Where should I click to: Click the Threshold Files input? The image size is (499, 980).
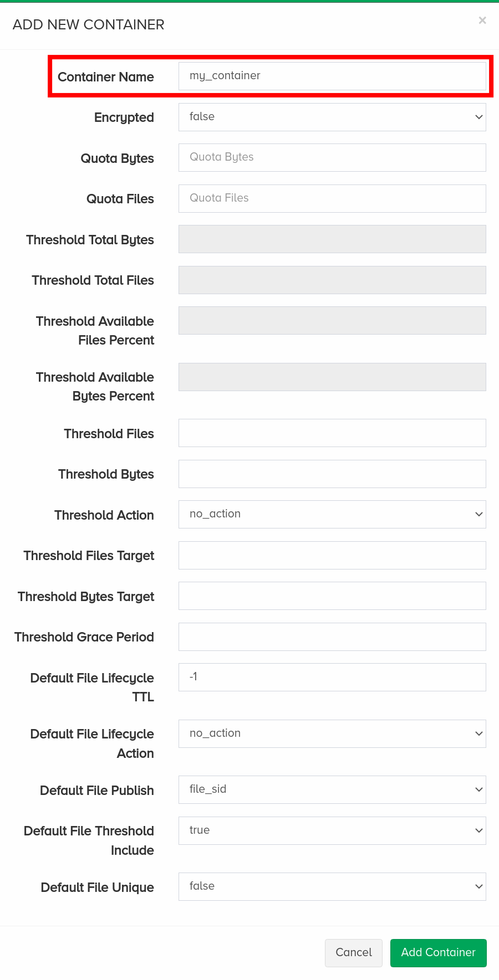(x=332, y=433)
